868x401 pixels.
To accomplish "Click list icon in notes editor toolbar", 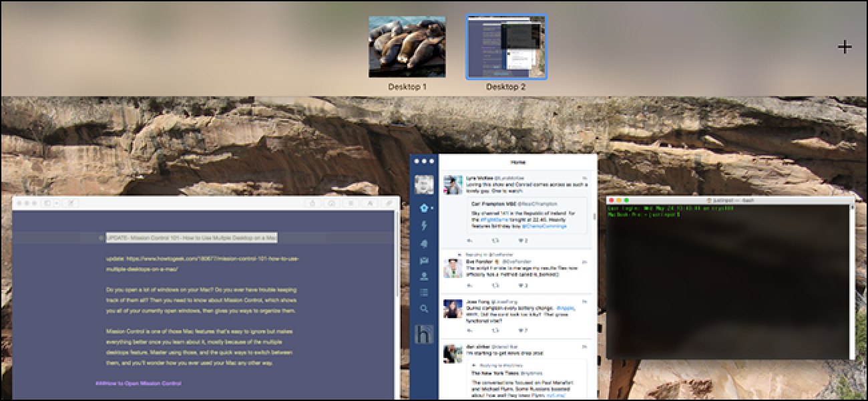I will pos(351,203).
